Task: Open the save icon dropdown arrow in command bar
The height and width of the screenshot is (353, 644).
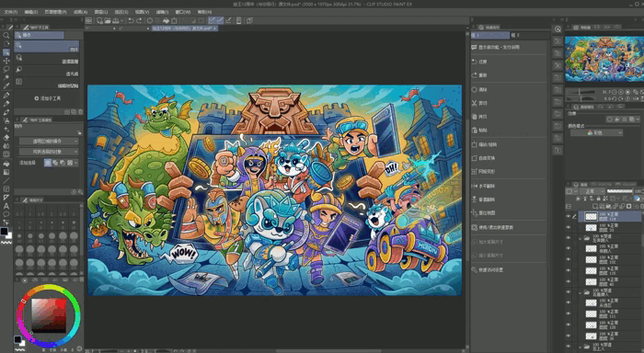Action: [122, 20]
